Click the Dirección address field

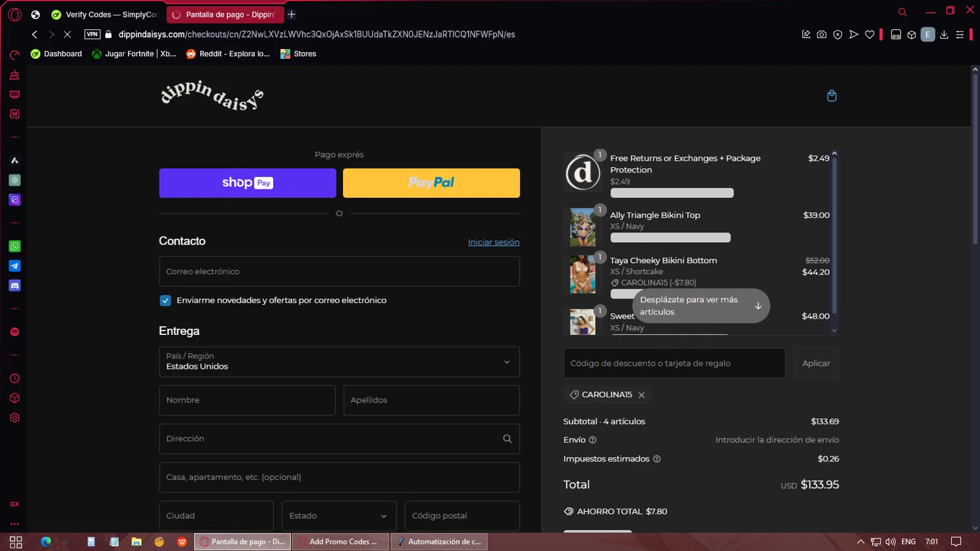pyautogui.click(x=339, y=439)
